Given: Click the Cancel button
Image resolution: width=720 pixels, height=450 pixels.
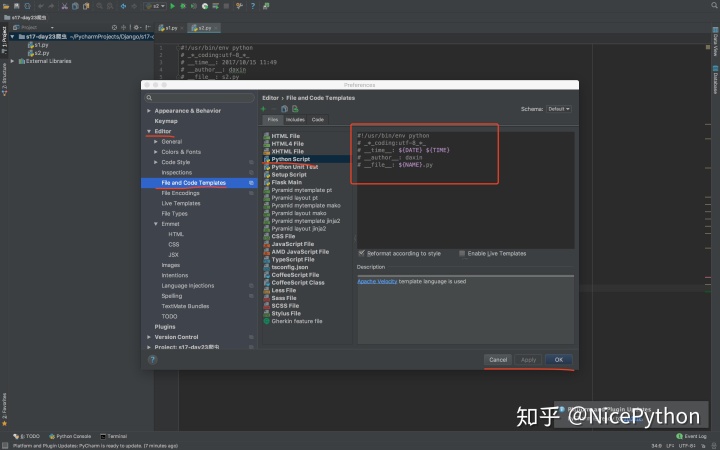Looking at the screenshot, I should tap(498, 360).
